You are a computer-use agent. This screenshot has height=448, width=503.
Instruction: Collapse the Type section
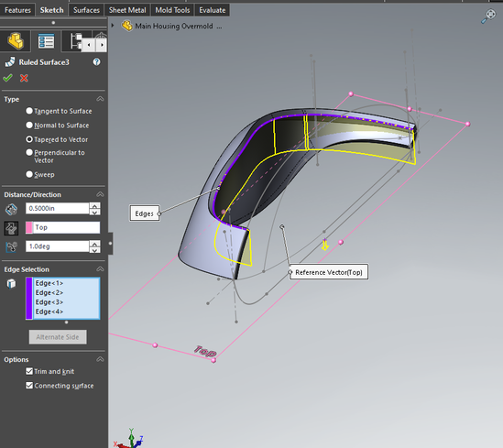point(100,99)
